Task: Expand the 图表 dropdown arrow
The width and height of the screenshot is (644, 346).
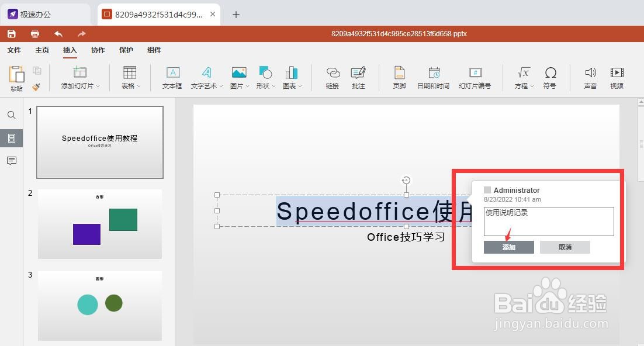Action: tap(300, 86)
